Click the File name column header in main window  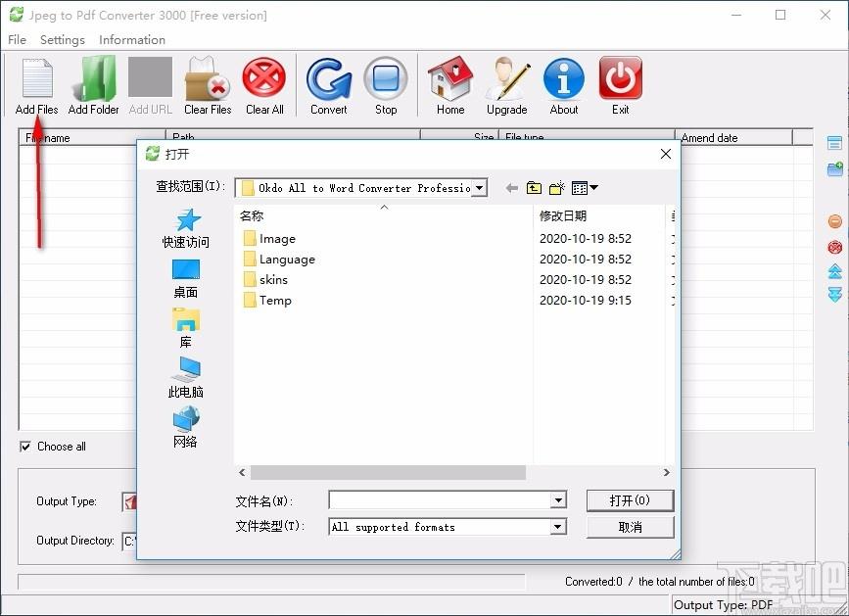point(92,137)
